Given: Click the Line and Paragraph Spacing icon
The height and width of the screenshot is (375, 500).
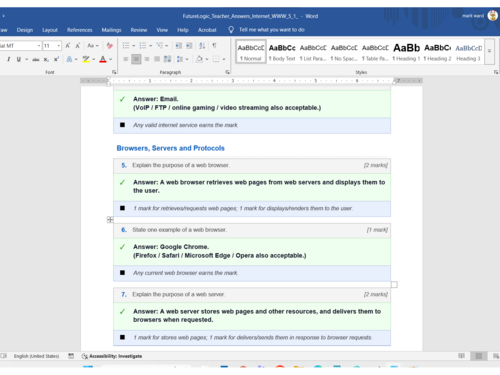Looking at the screenshot, I should (180, 59).
